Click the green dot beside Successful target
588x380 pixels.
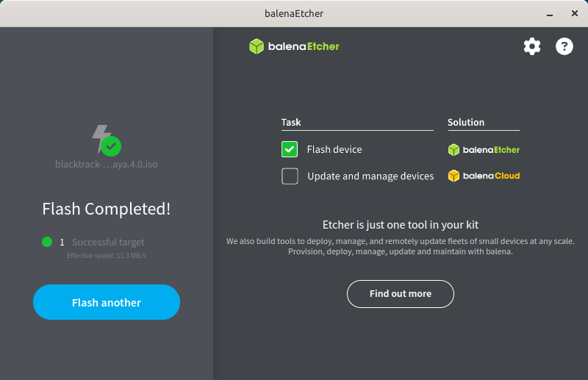(47, 242)
